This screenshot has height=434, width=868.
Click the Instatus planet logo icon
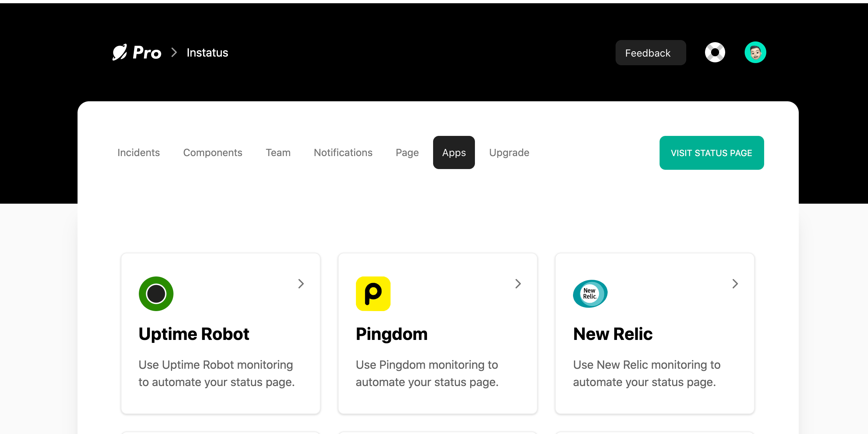tap(120, 52)
